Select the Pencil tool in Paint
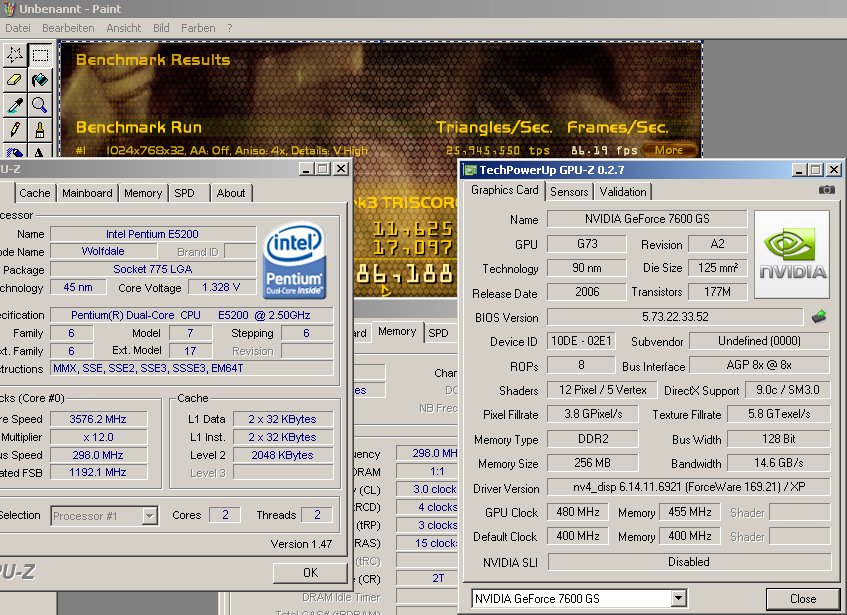Image resolution: width=847 pixels, height=615 pixels. (15, 130)
